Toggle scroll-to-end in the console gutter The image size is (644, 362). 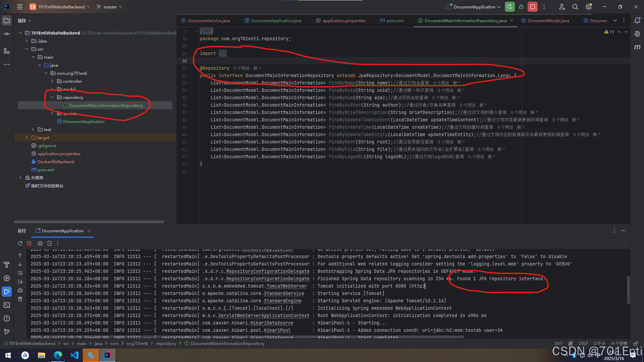[x=20, y=281]
